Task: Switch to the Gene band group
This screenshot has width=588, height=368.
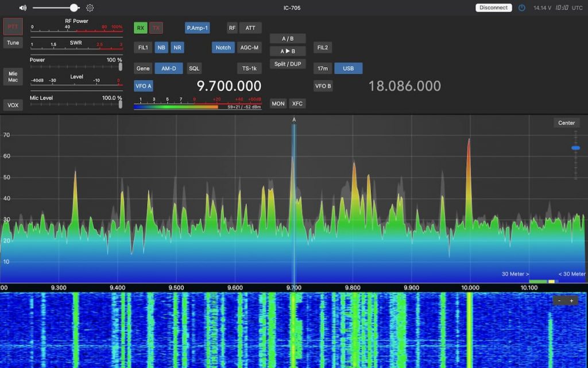Action: pyautogui.click(x=143, y=68)
